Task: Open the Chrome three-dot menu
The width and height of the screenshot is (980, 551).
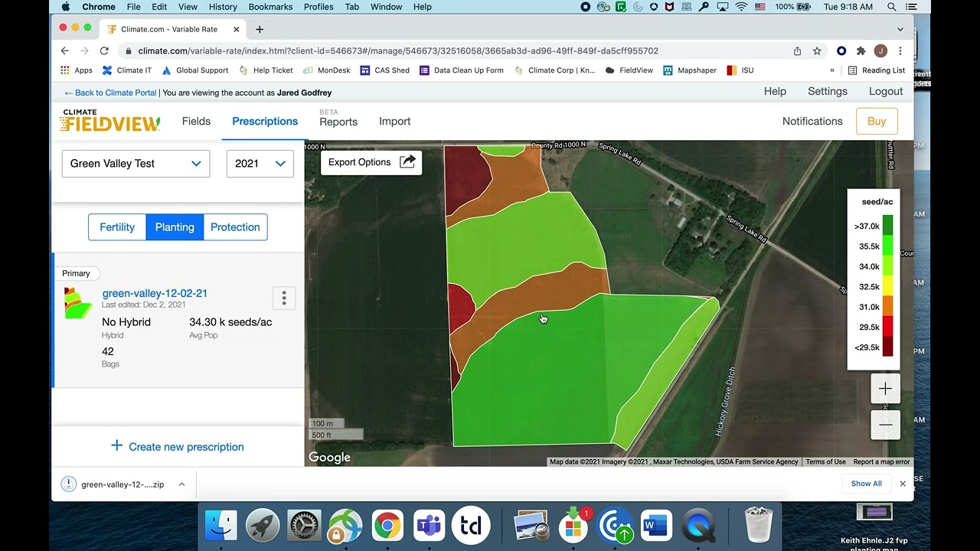Action: 900,51
